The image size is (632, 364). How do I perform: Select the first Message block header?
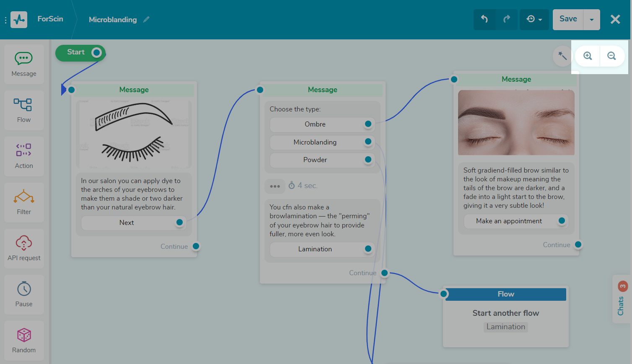point(134,90)
